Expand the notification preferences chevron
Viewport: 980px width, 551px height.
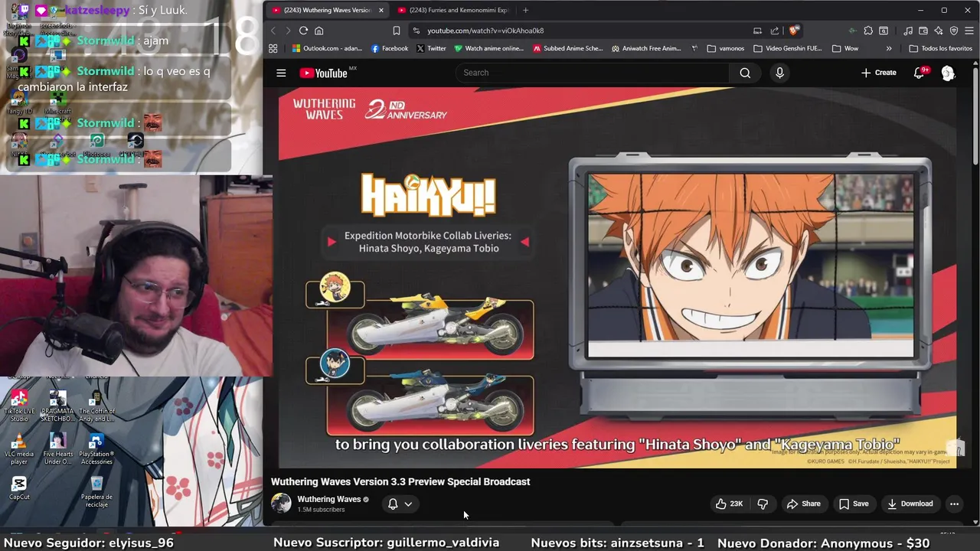(408, 504)
